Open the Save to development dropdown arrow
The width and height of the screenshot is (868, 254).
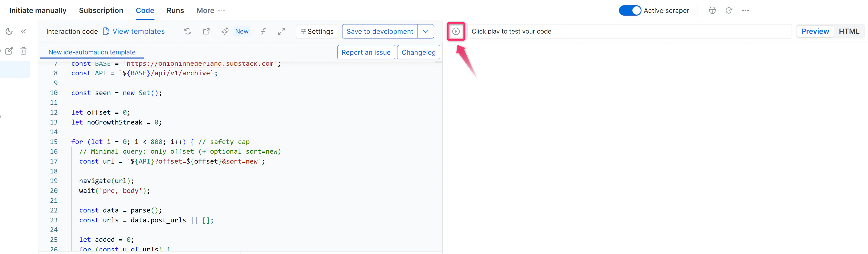click(x=426, y=31)
